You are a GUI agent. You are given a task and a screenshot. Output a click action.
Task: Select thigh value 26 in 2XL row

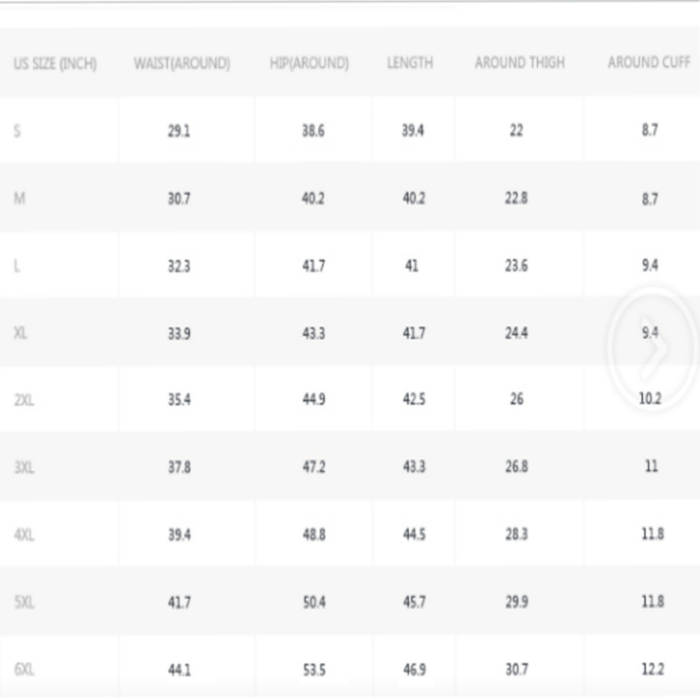[x=516, y=399]
